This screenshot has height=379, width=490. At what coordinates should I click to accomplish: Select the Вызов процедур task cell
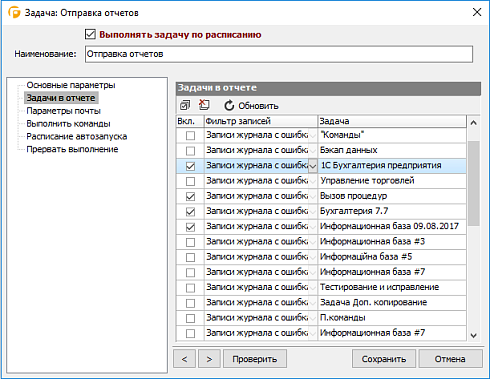(x=392, y=196)
